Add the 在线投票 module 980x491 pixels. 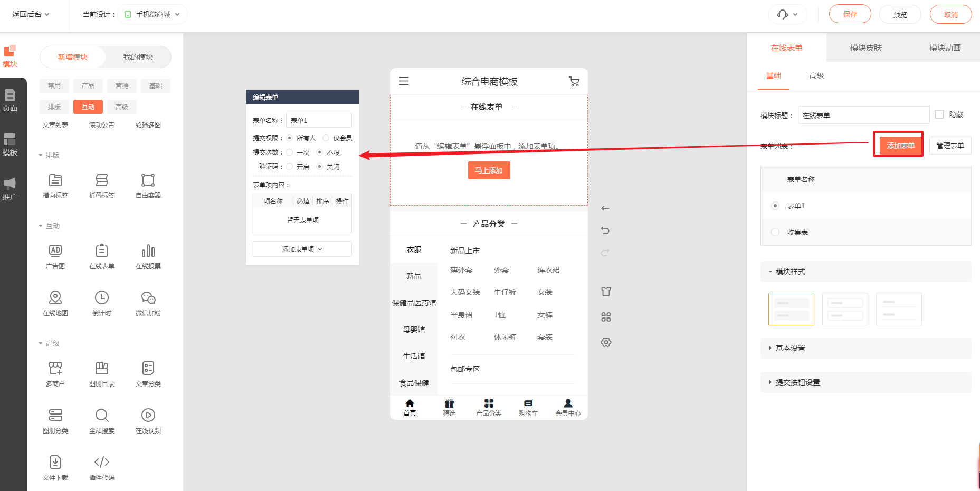pos(148,256)
